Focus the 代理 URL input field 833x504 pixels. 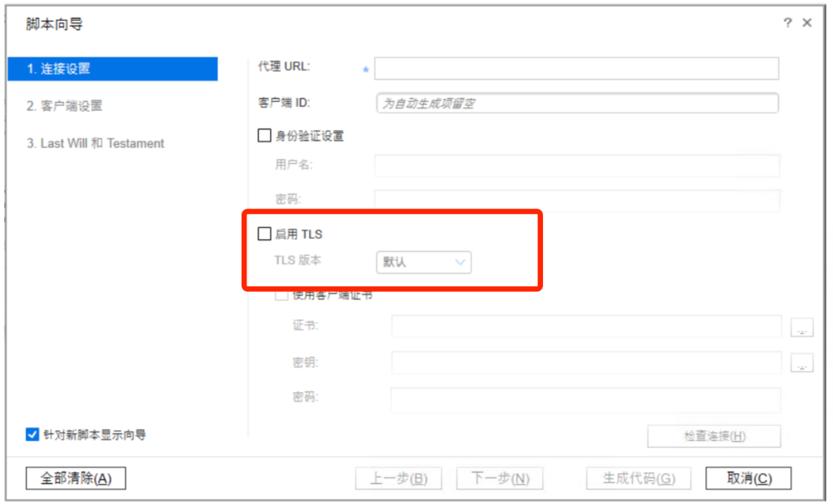[x=577, y=69]
